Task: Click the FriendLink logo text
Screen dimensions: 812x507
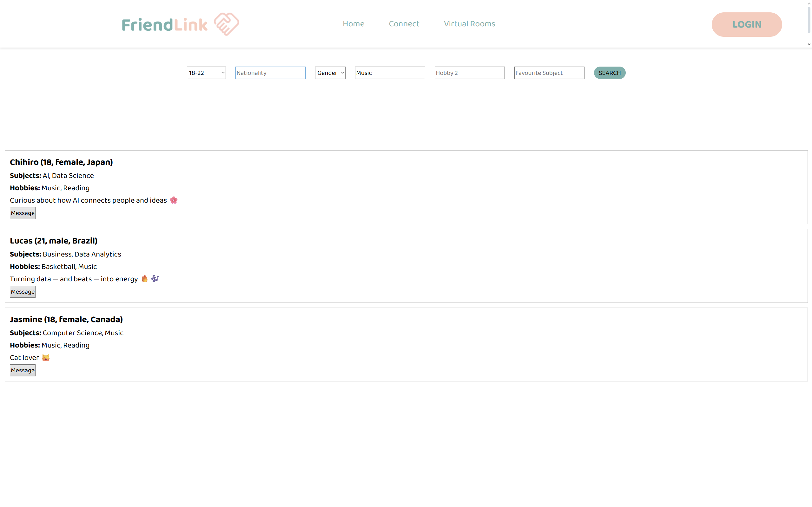Action: pos(164,25)
